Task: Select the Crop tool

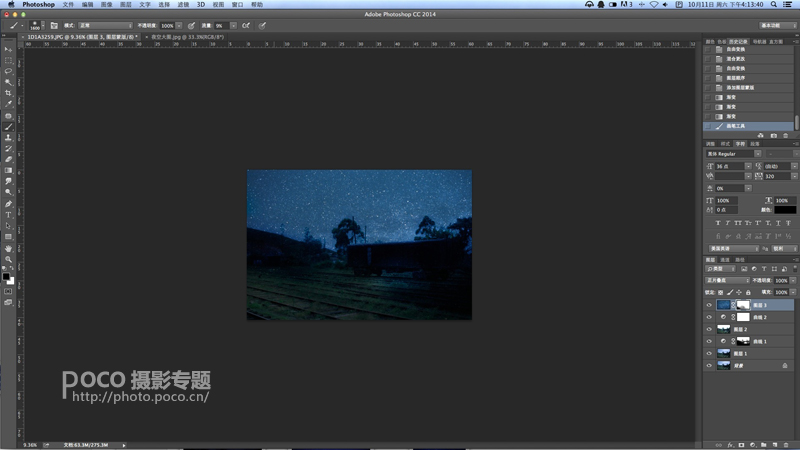Action: (8, 93)
